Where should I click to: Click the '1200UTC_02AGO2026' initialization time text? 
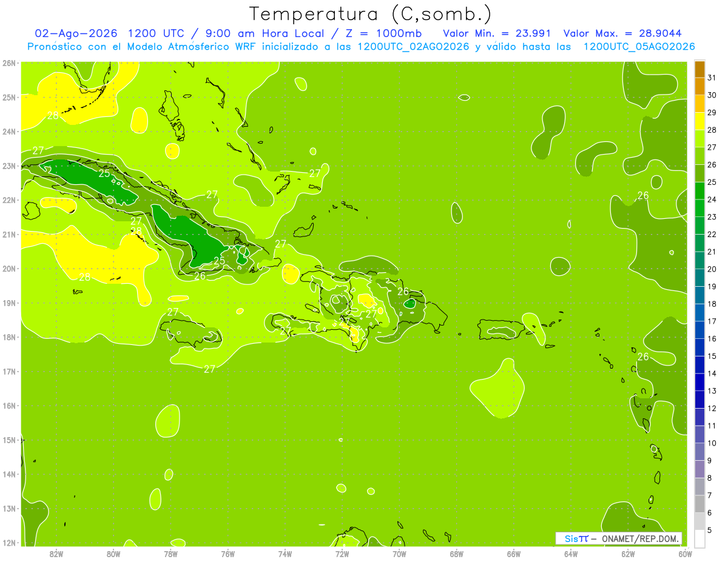coord(414,47)
